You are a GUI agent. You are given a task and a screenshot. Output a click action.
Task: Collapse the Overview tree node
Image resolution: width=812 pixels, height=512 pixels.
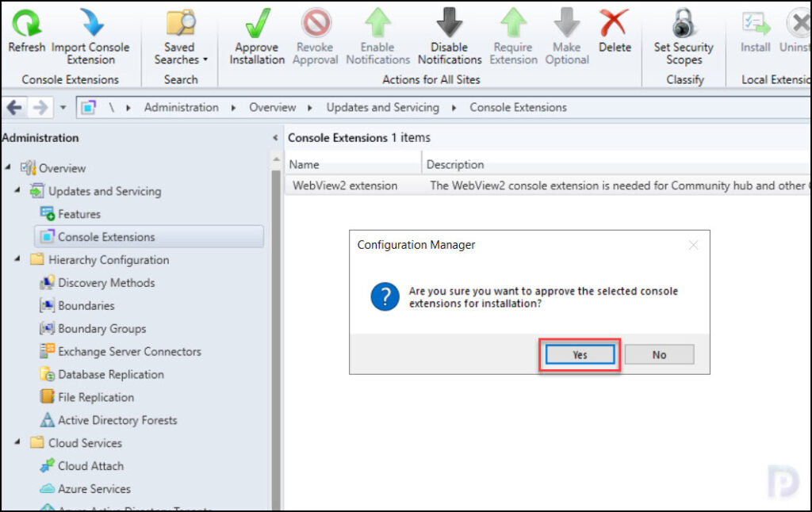pyautogui.click(x=8, y=167)
